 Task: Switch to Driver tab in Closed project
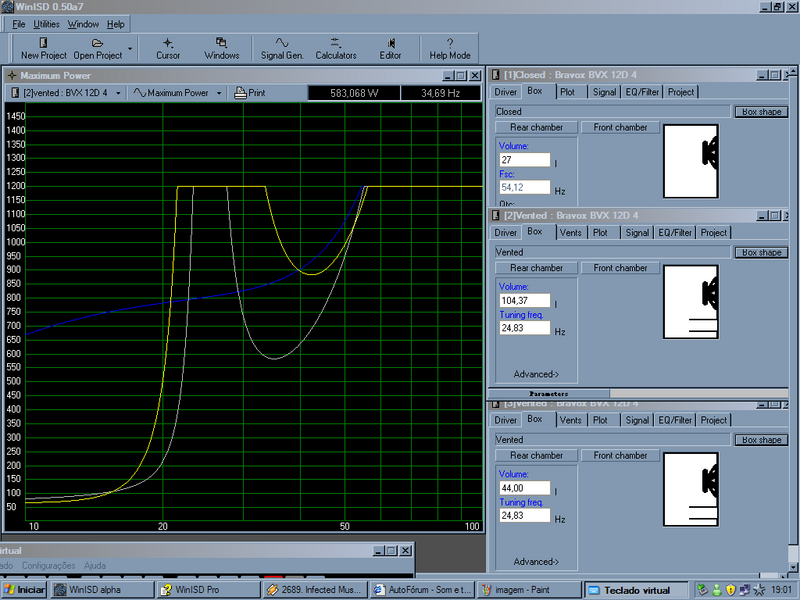506,92
